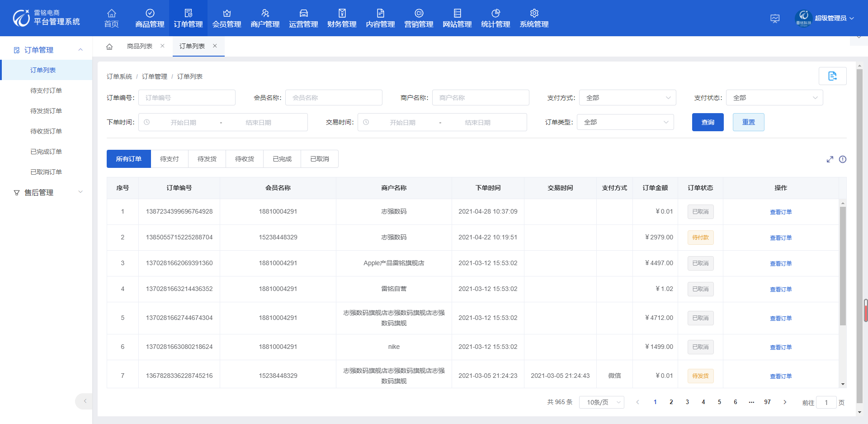This screenshot has width=868, height=424.
Task: Open 系统管理 gear icon
Action: tap(534, 13)
